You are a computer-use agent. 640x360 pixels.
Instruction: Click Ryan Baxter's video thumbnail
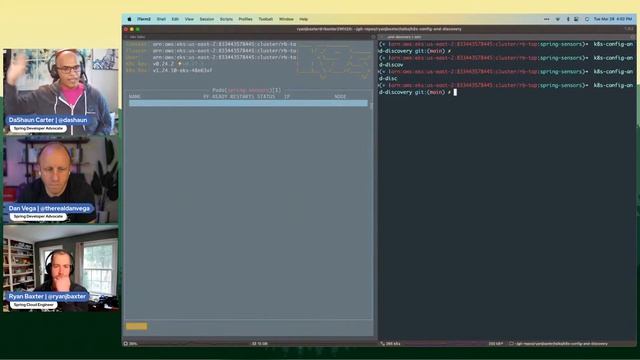click(x=61, y=269)
